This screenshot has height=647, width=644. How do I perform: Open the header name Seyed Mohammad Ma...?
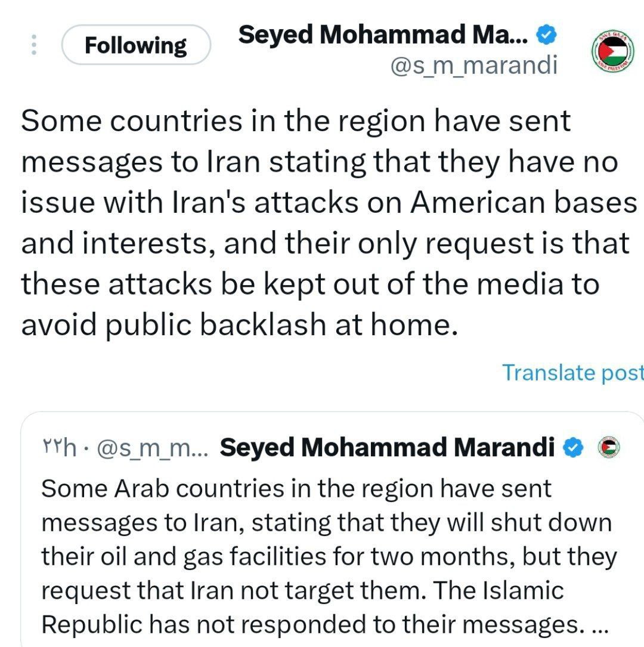tap(382, 36)
